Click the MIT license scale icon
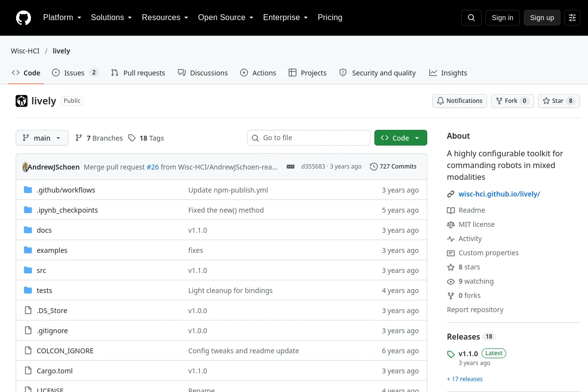588x392 pixels. click(x=451, y=224)
